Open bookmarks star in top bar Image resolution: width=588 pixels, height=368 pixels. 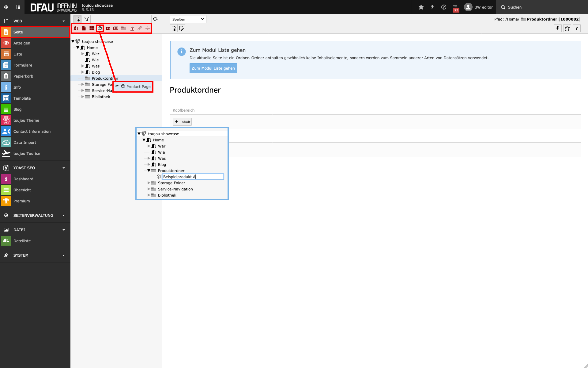[x=421, y=7]
